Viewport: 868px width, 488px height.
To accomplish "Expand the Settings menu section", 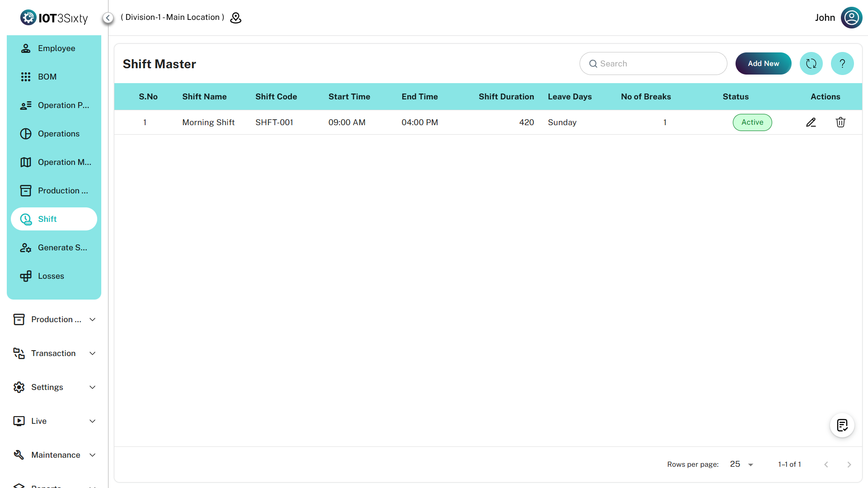I will click(x=54, y=387).
